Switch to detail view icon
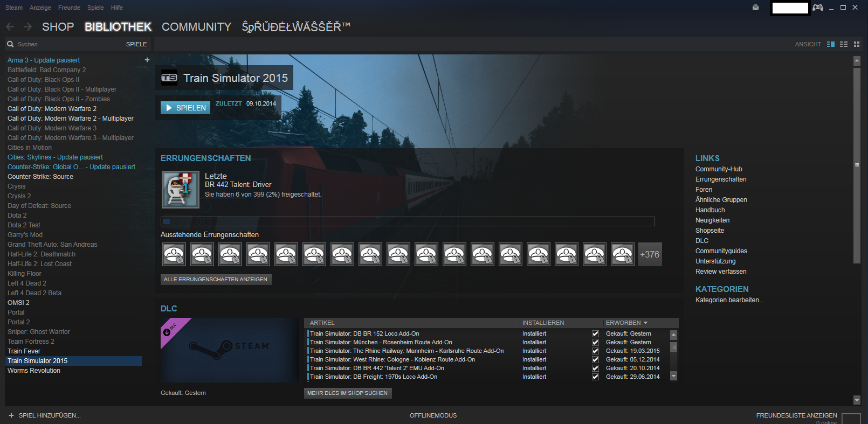Screen dimensions: 868x424 (x=831, y=44)
